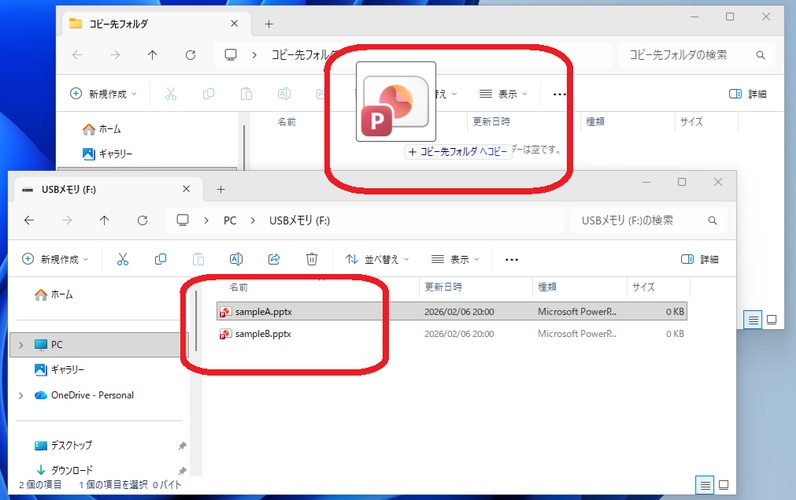Click USBメモリ (F:) breadcrumb in address bar

point(300,220)
